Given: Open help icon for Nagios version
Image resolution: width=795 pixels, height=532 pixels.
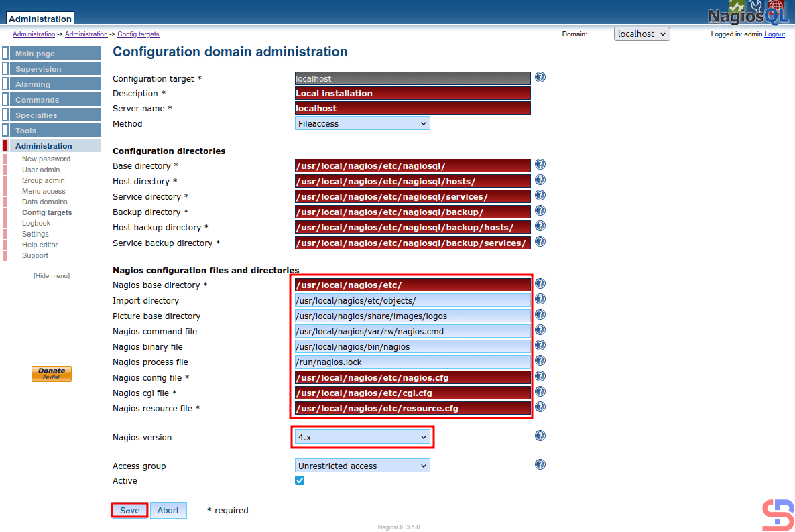Looking at the screenshot, I should coord(540,436).
